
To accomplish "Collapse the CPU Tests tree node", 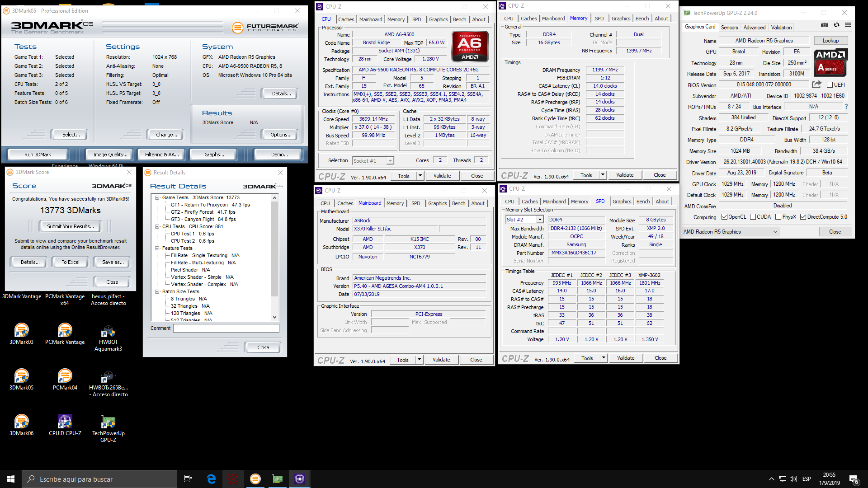I will click(157, 226).
